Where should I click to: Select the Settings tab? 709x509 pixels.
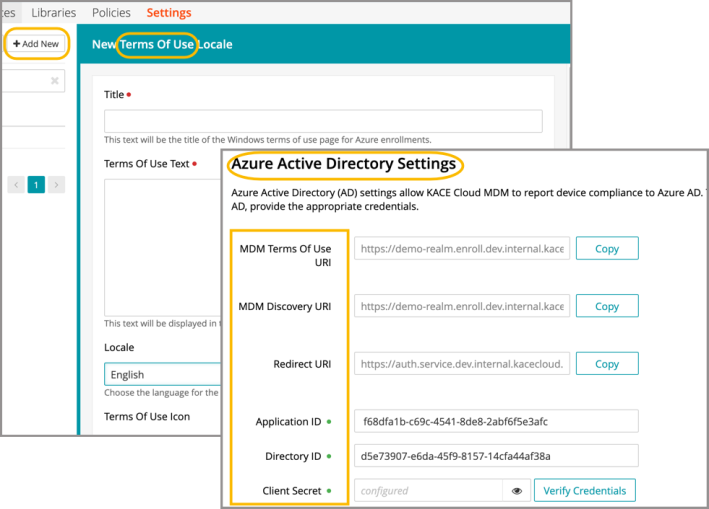[169, 13]
